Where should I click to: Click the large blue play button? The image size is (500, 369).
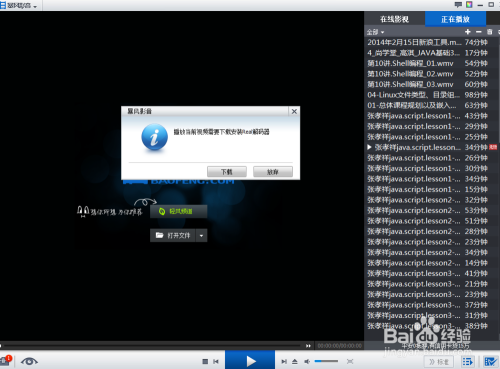click(250, 360)
